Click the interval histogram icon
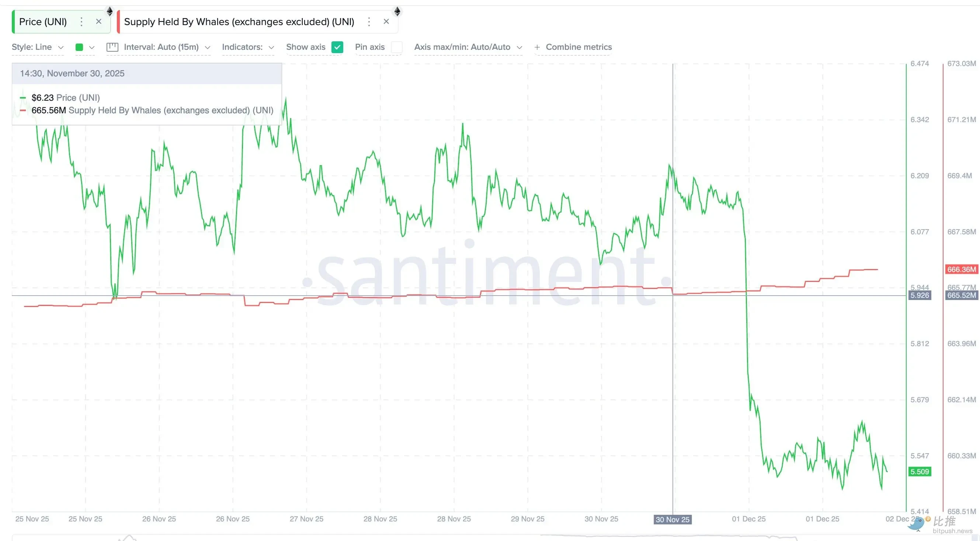This screenshot has height=541, width=980. [x=112, y=47]
